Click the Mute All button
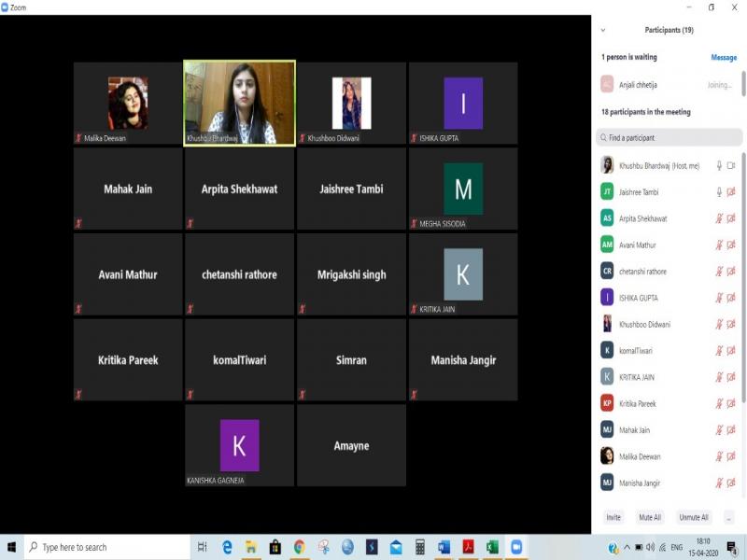Viewport: 747px width, 560px height. tap(649, 517)
